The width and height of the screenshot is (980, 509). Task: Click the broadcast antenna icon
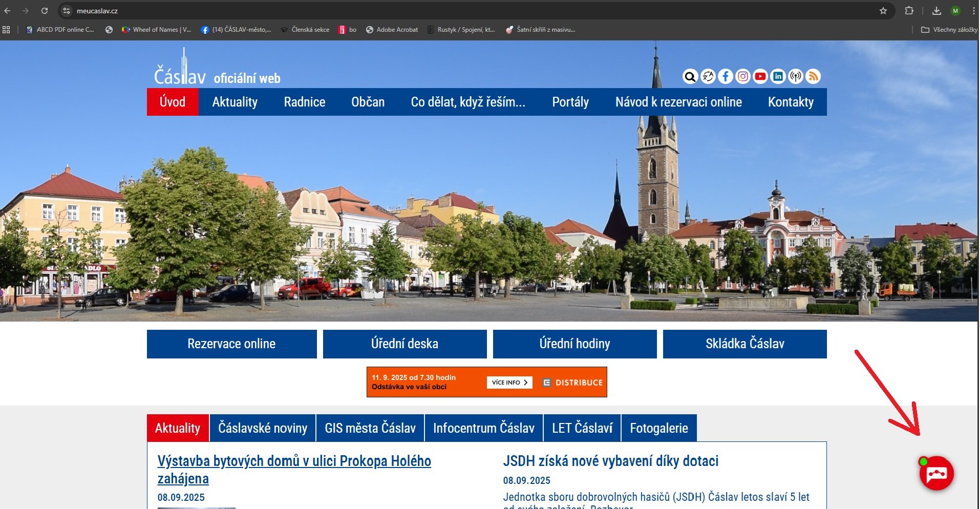(796, 77)
